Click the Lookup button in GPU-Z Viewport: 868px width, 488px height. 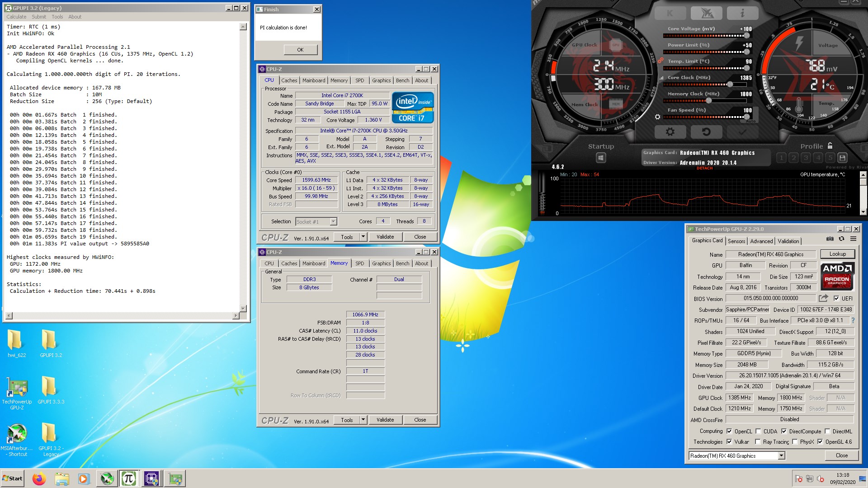pos(838,254)
